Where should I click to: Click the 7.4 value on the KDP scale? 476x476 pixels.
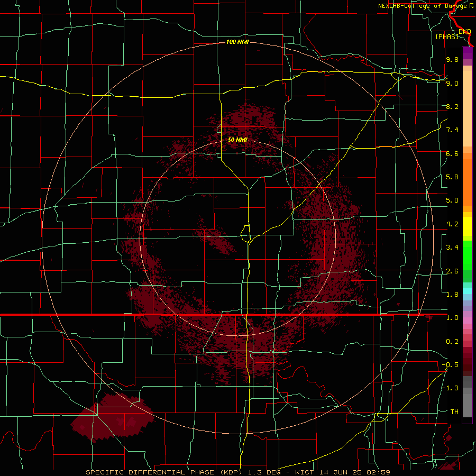(452, 130)
